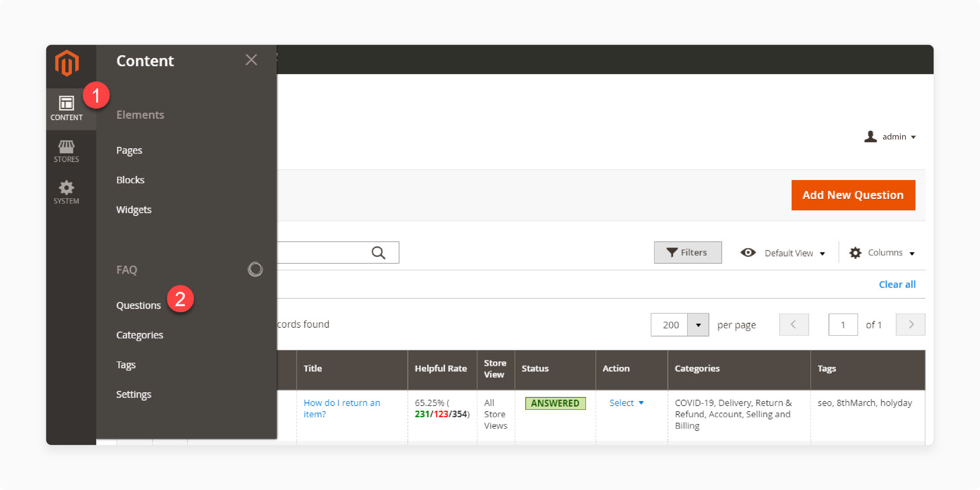
Task: Click the Clear all filters link
Action: (897, 284)
